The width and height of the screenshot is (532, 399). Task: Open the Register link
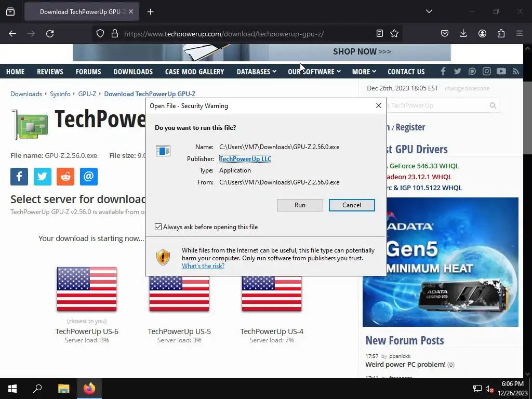click(410, 127)
